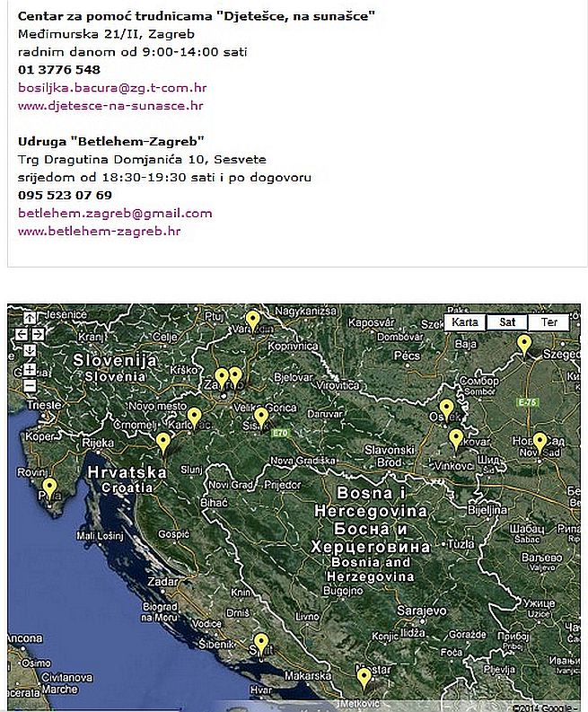This screenshot has width=588, height=712.
Task: Switch map to Karta view
Action: (x=465, y=321)
